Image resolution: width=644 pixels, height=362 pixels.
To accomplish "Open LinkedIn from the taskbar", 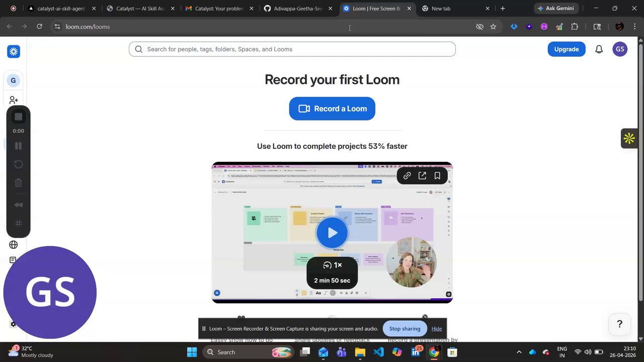I will [x=416, y=352].
